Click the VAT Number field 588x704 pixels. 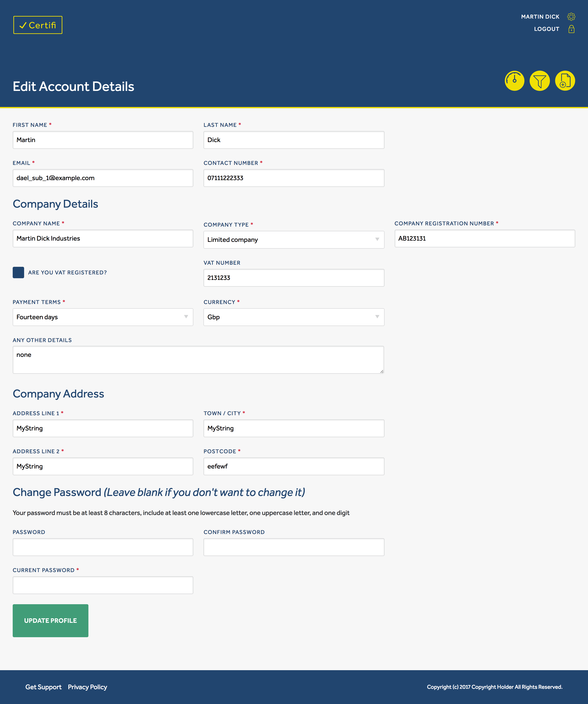pyautogui.click(x=294, y=278)
